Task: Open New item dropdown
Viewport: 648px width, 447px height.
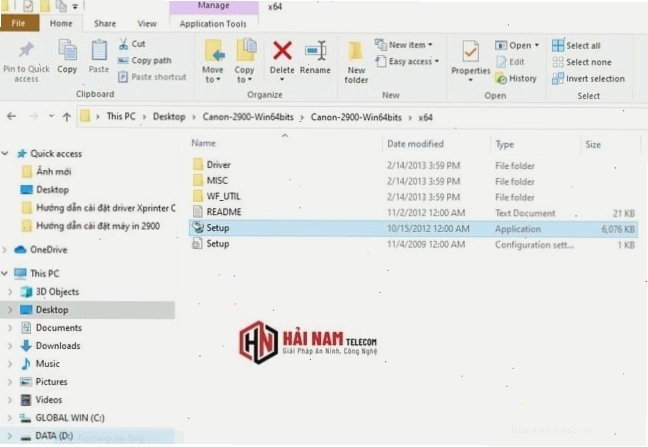Action: coord(403,45)
